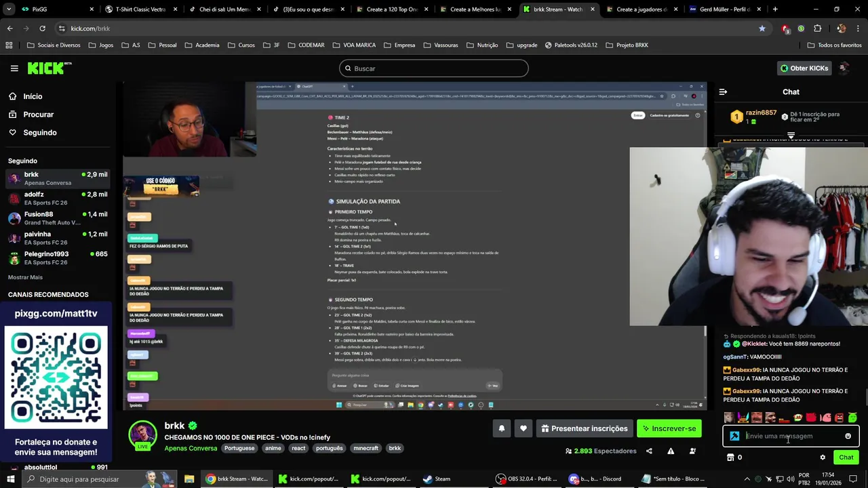Open paivinha channel from sidebar

(58, 238)
